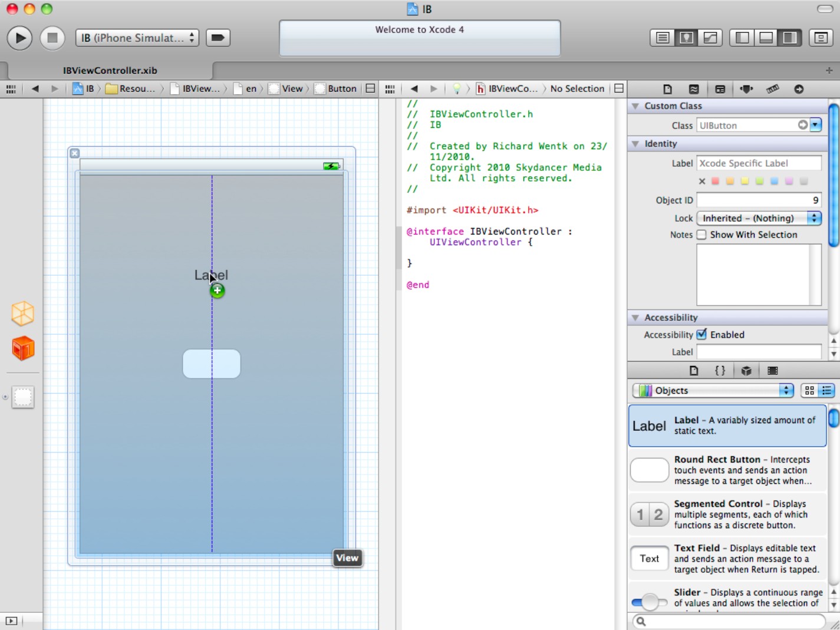Viewport: 840px width, 630px height.
Task: Click the en localization jump bar item
Action: tap(245, 89)
